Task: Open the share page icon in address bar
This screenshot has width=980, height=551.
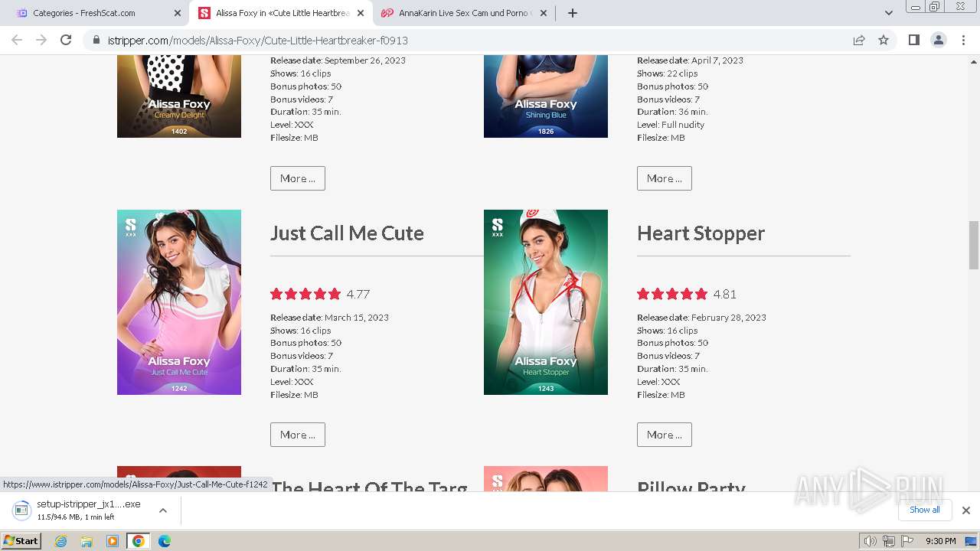Action: tap(859, 40)
